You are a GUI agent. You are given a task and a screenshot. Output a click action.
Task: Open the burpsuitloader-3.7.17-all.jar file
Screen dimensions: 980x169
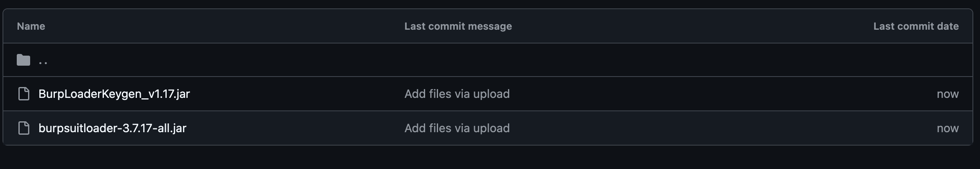(x=112, y=128)
